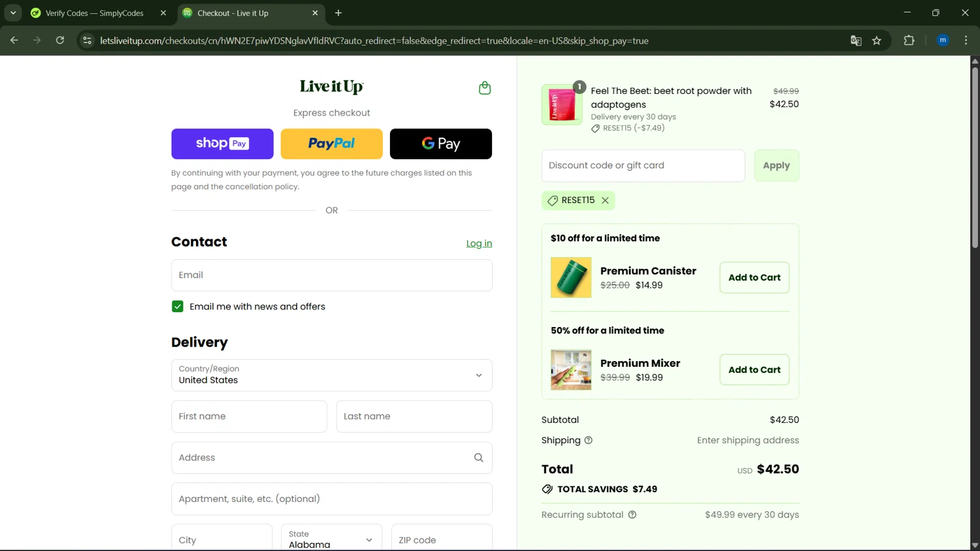Click the browser Back arrow
The width and height of the screenshot is (980, 551).
pyautogui.click(x=14, y=40)
